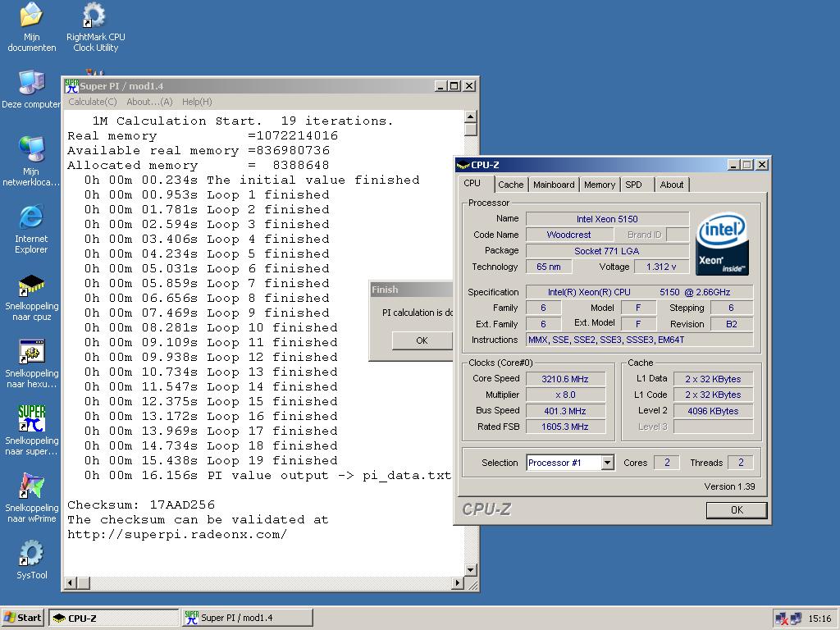Click Package value Socket 771 LGA
This screenshot has height=630, width=840.
(x=608, y=251)
